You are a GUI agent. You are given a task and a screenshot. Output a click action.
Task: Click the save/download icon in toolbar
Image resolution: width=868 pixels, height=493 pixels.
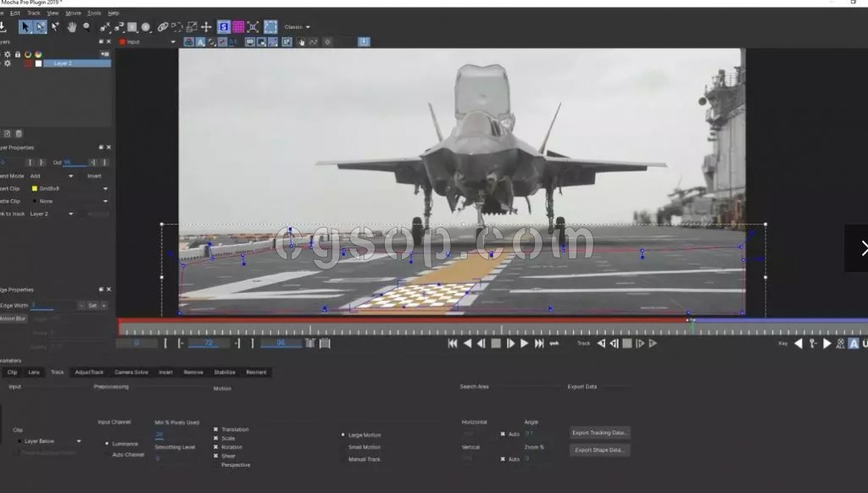point(3,26)
